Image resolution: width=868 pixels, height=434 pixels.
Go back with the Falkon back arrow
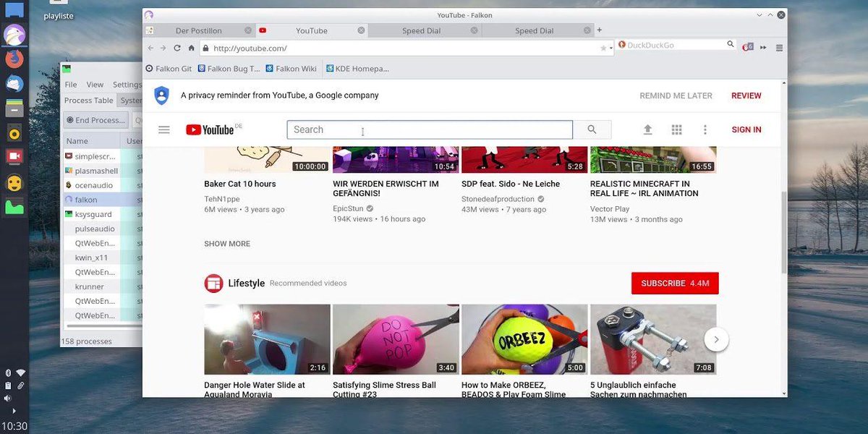pos(150,48)
